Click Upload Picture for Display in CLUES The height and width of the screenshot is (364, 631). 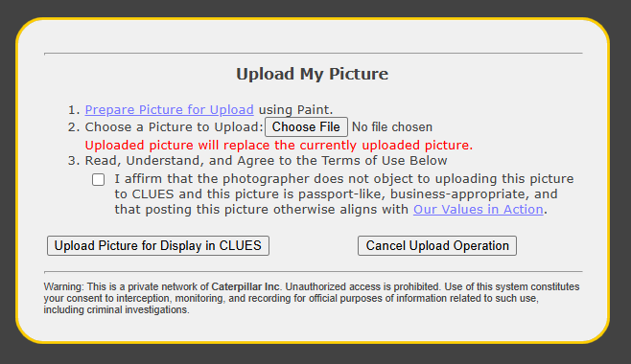point(158,245)
